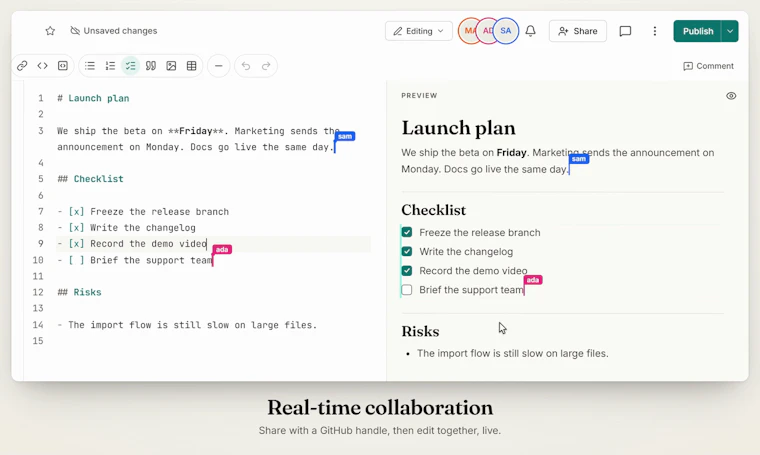Open the comments panel speech-bubble icon
This screenshot has height=455, width=760.
625,31
